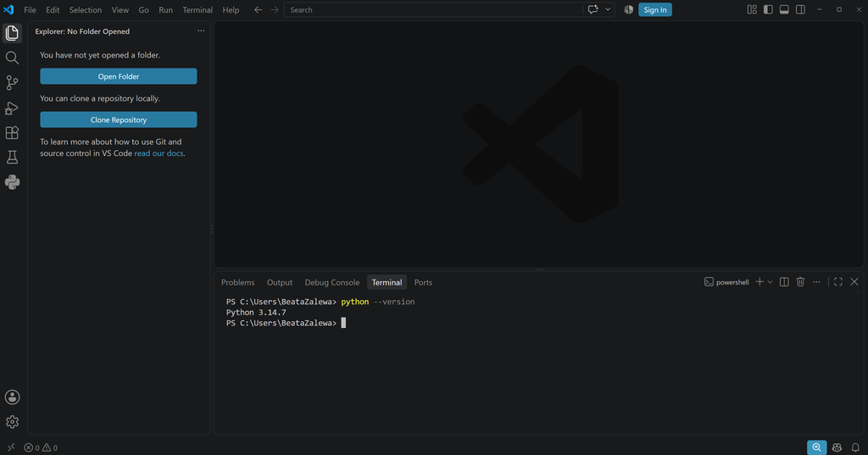The height and width of the screenshot is (455, 868).
Task: Click the 'python --version' command text
Action: click(378, 302)
